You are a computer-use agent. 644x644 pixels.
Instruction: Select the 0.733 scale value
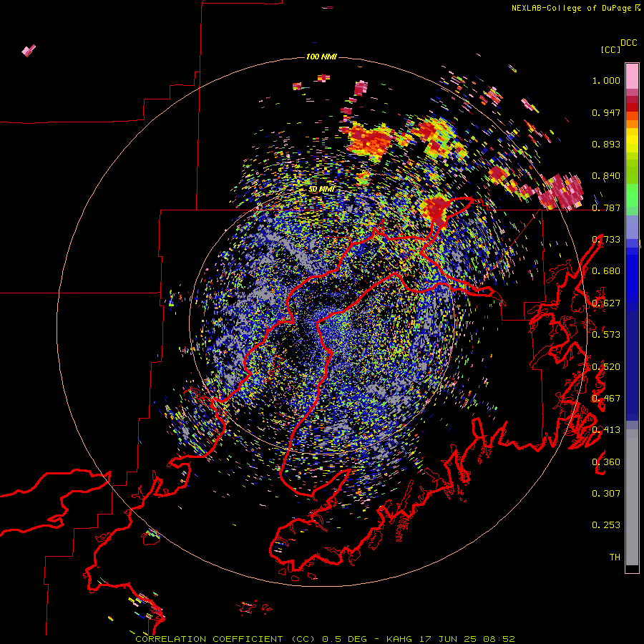click(x=606, y=240)
